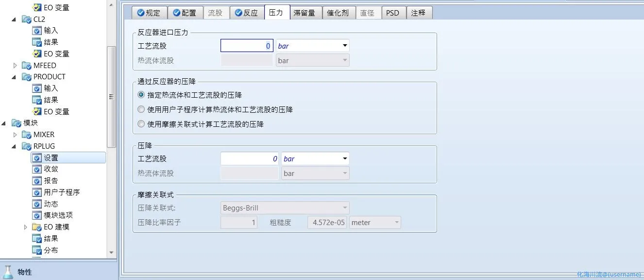Collapse the 模块 tree node
The height and width of the screenshot is (280, 644).
coord(4,123)
